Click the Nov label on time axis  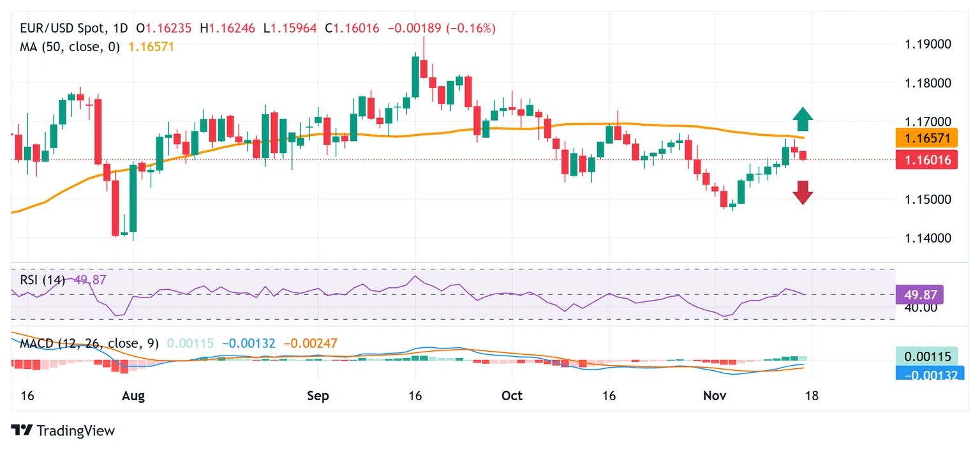click(714, 396)
